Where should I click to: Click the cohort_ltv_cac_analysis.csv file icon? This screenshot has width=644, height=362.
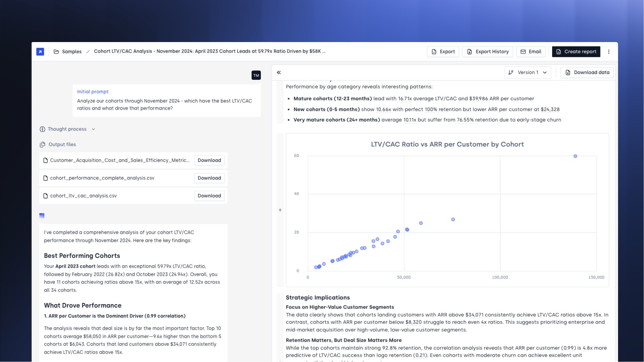[x=45, y=196]
